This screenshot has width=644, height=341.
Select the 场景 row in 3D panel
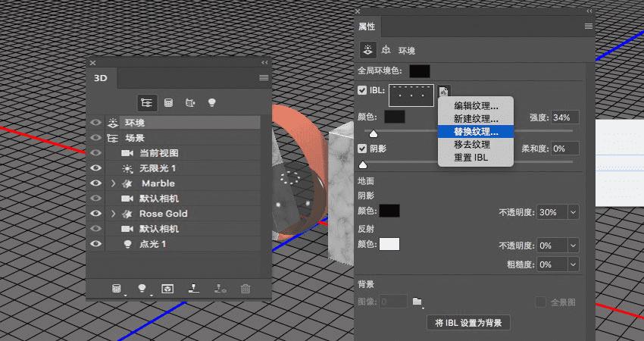(x=183, y=138)
